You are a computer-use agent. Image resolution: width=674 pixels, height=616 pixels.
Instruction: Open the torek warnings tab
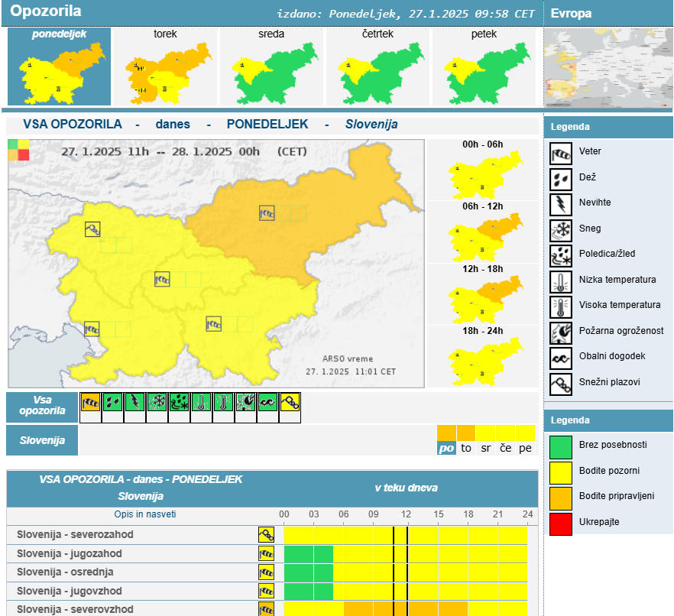[165, 67]
